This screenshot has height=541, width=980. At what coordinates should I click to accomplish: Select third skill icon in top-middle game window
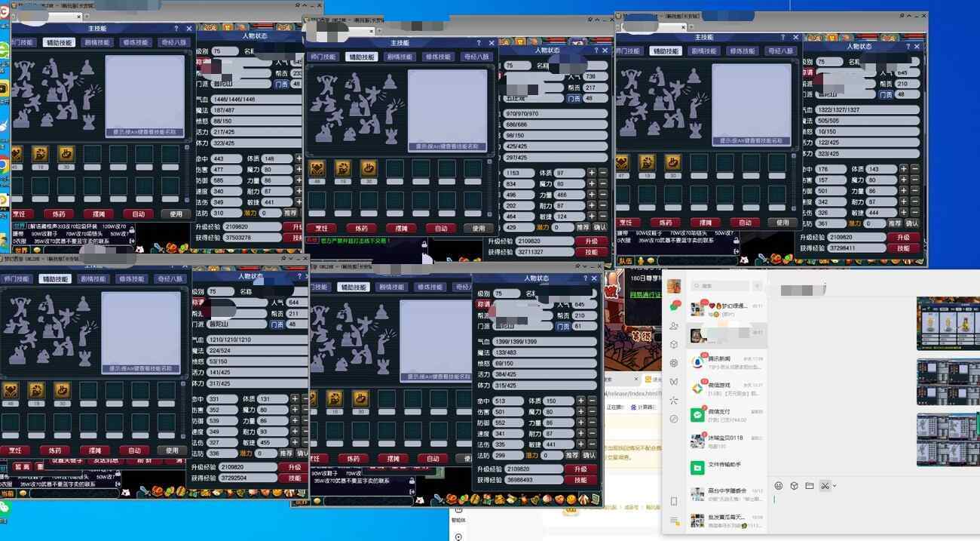pos(368,168)
